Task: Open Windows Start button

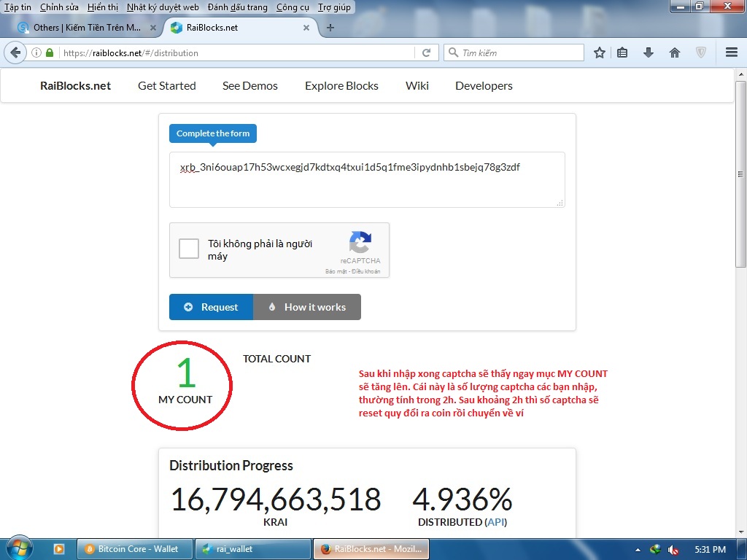Action: coord(18,548)
